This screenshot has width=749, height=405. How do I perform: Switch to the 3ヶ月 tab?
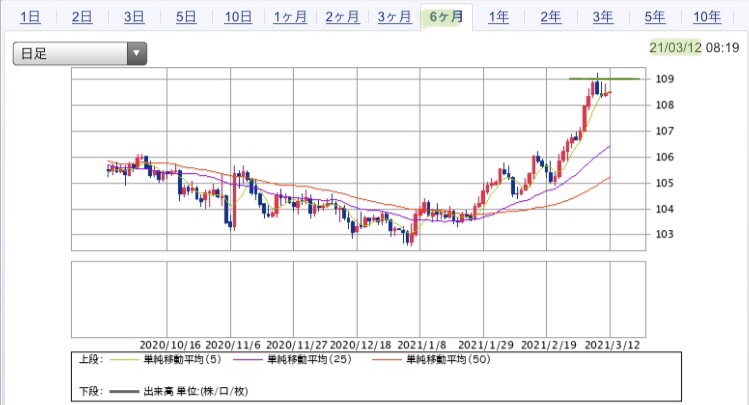394,17
